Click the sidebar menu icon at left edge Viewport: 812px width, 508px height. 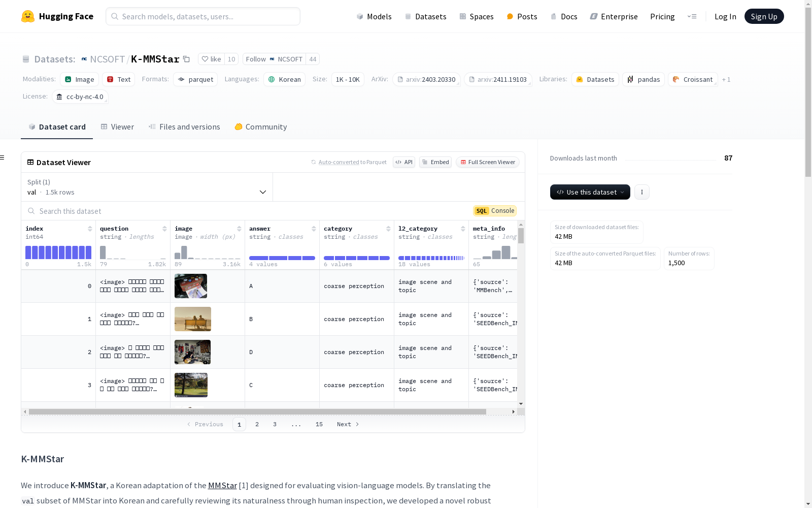click(2, 157)
